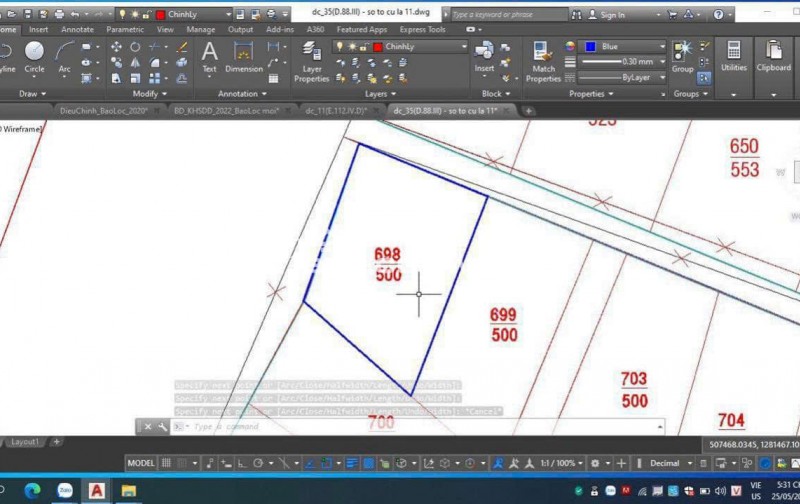The image size is (800, 504).
Task: Select the Circle drawing tool
Action: [34, 56]
